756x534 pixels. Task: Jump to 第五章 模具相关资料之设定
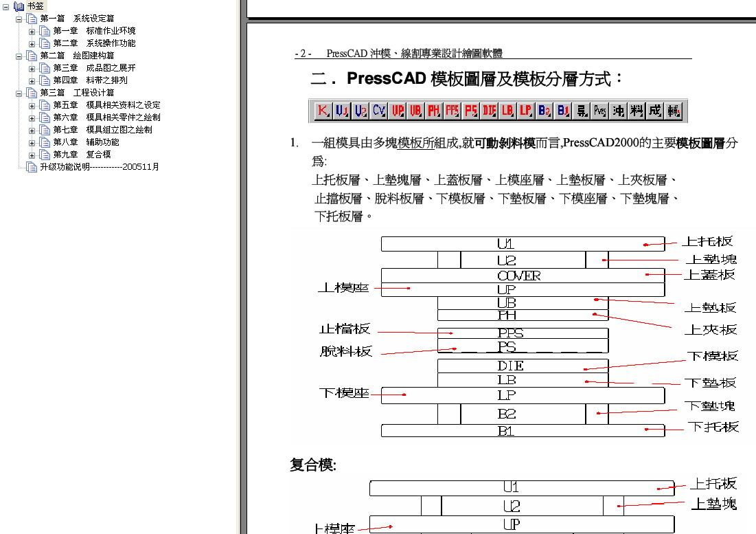point(106,105)
